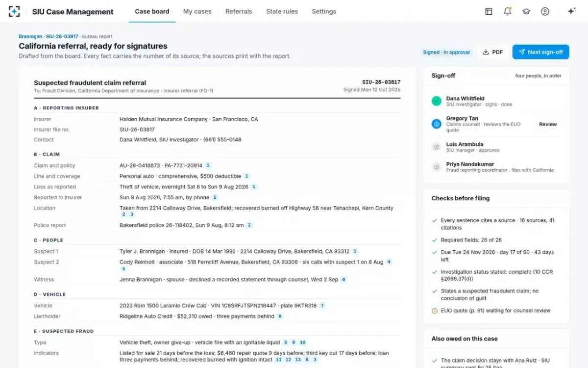This screenshot has height=368, width=588.
Task: Follow the Brannigan SIU-26-03817 breadcrumb link
Action: pos(49,36)
